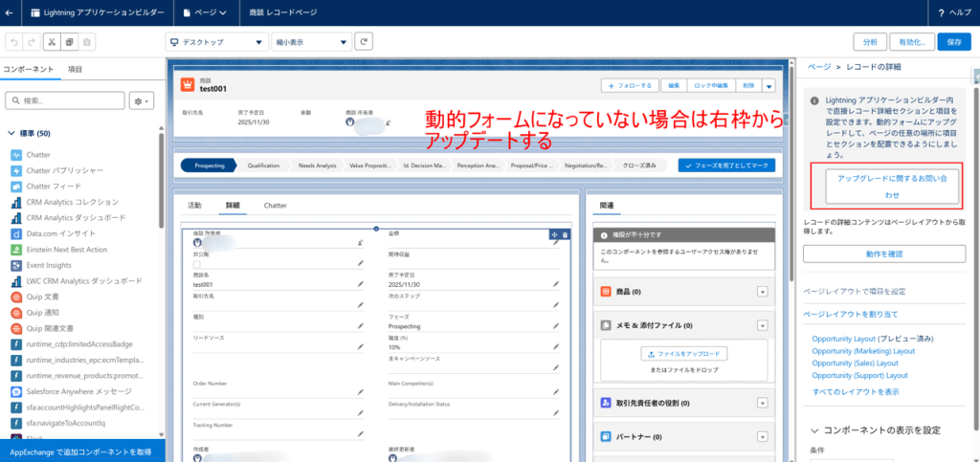The image size is (980, 462).
Task: Open 縮小表示 zoom dropdown
Action: tap(311, 42)
